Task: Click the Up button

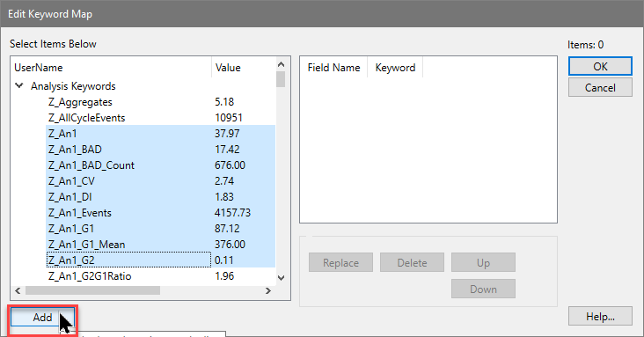Action: [x=483, y=262]
